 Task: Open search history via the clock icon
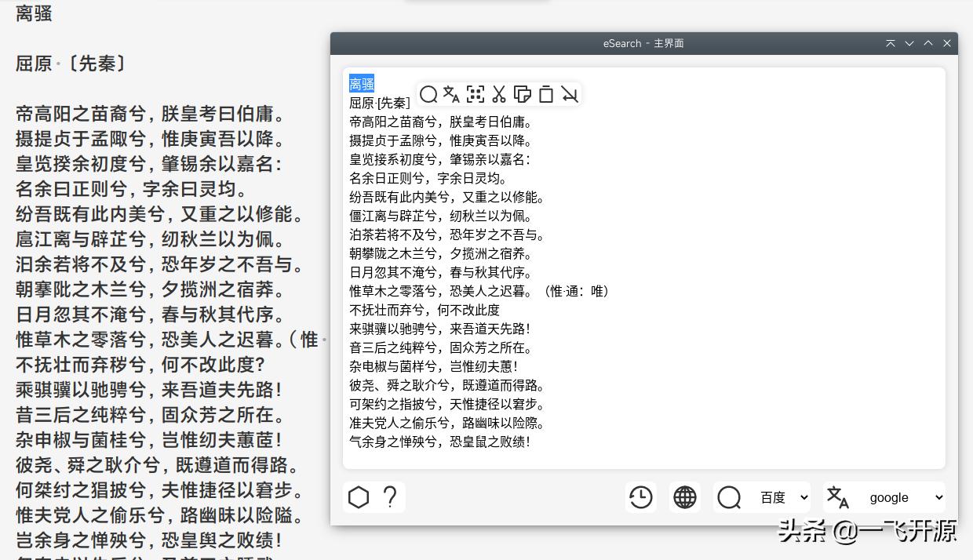pos(640,497)
